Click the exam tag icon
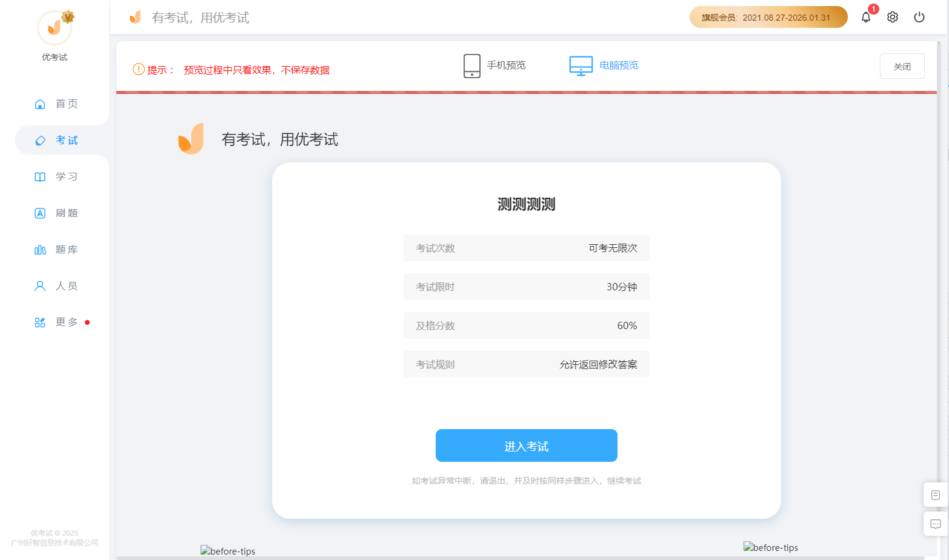The height and width of the screenshot is (560, 949). [x=40, y=141]
